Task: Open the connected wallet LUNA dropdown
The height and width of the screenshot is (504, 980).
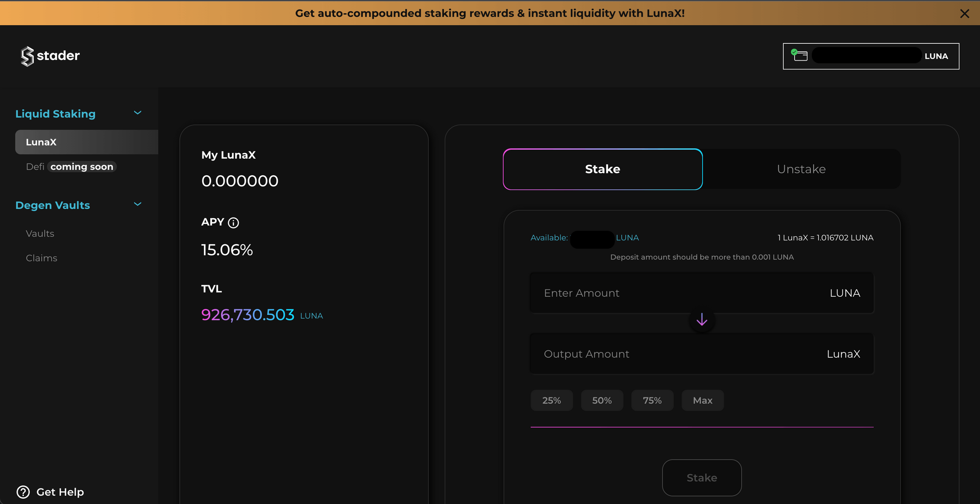Action: [870, 56]
